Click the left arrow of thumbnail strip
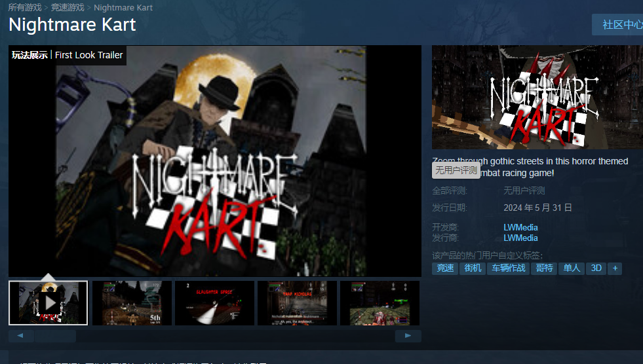 20,336
